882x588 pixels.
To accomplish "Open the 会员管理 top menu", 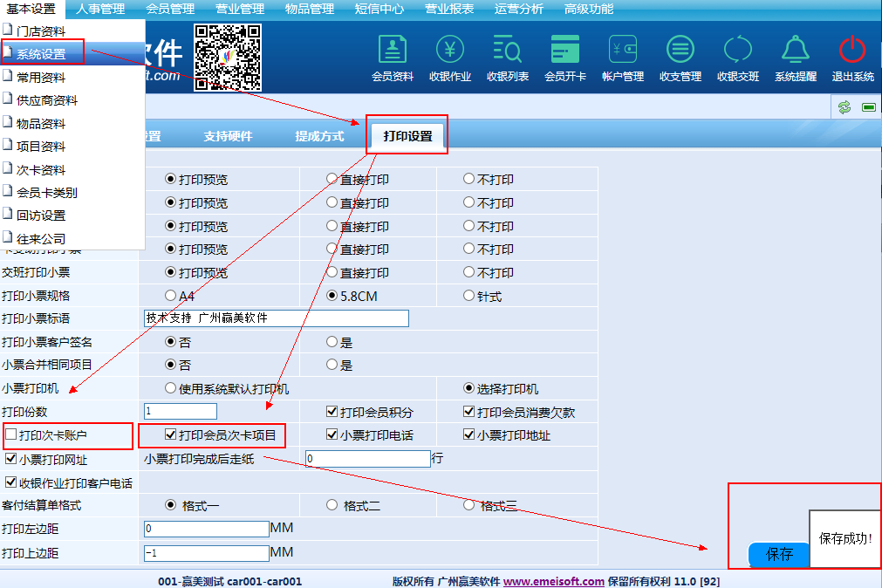I will click(170, 9).
